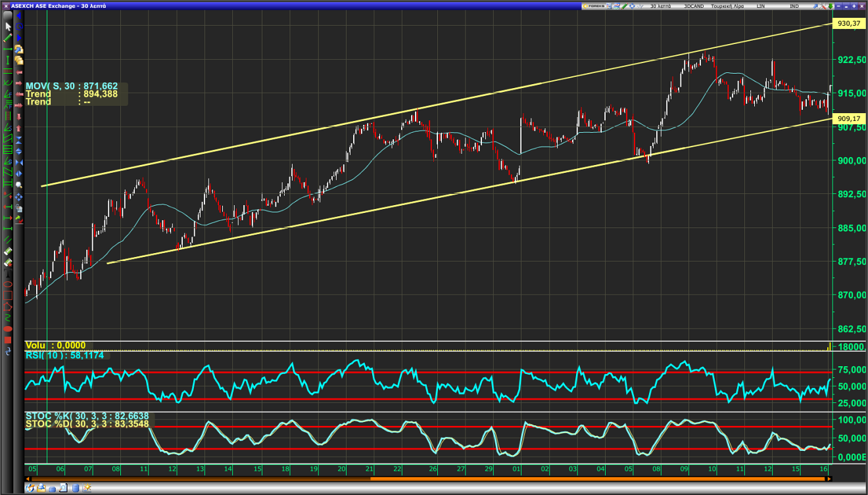Screen dimensions: 868x495
Task: Select the arrow pointer tool
Action: (x=8, y=27)
